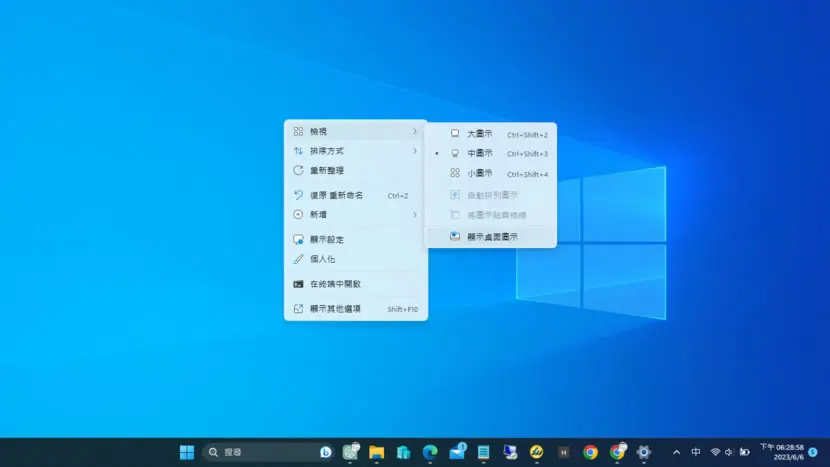The width and height of the screenshot is (830, 467).
Task: Expand the 排序方式 submenu arrow
Action: (414, 151)
